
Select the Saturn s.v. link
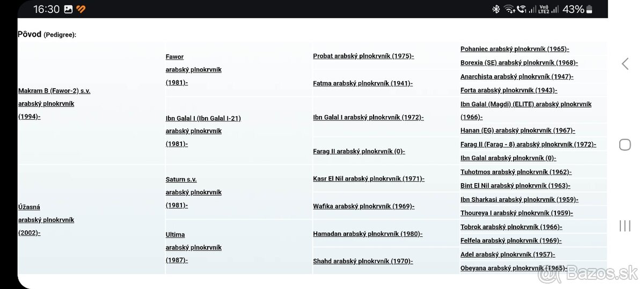[181, 179]
